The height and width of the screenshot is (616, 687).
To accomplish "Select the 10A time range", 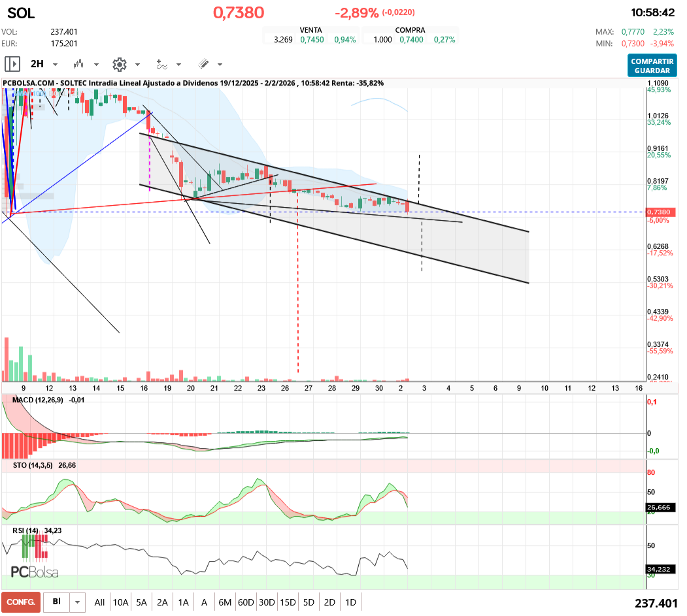I will pyautogui.click(x=120, y=602).
